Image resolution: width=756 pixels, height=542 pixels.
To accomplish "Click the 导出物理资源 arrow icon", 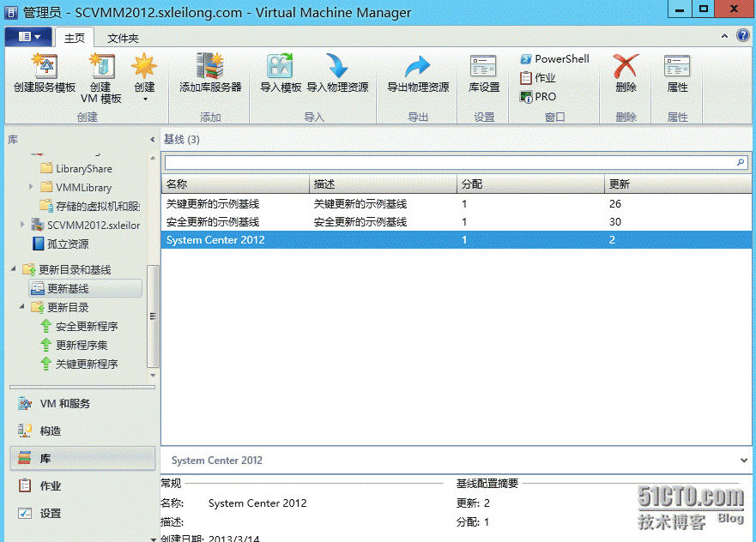I will 418,66.
